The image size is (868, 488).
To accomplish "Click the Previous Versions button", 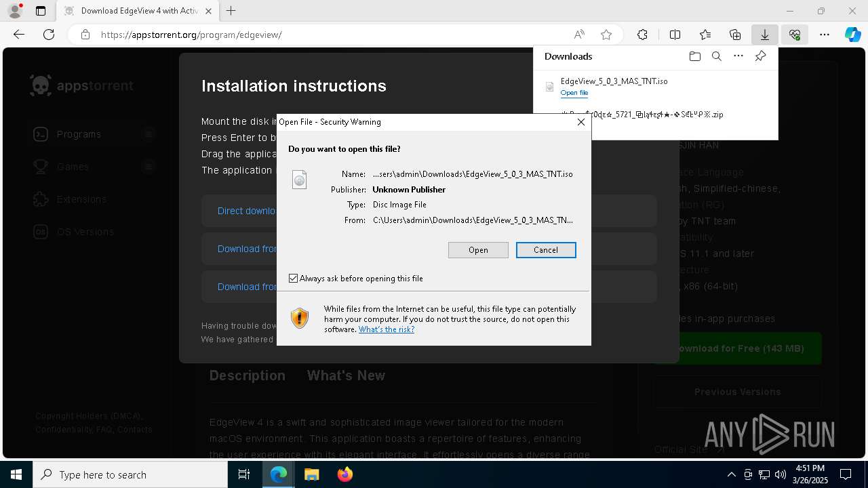I will pyautogui.click(x=738, y=392).
